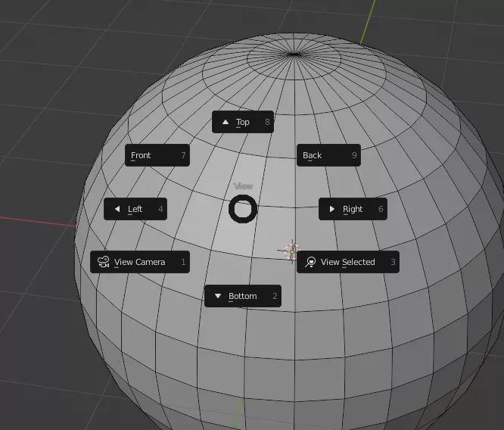Click the camera icon in View Camera
The image size is (504, 430).
point(103,262)
